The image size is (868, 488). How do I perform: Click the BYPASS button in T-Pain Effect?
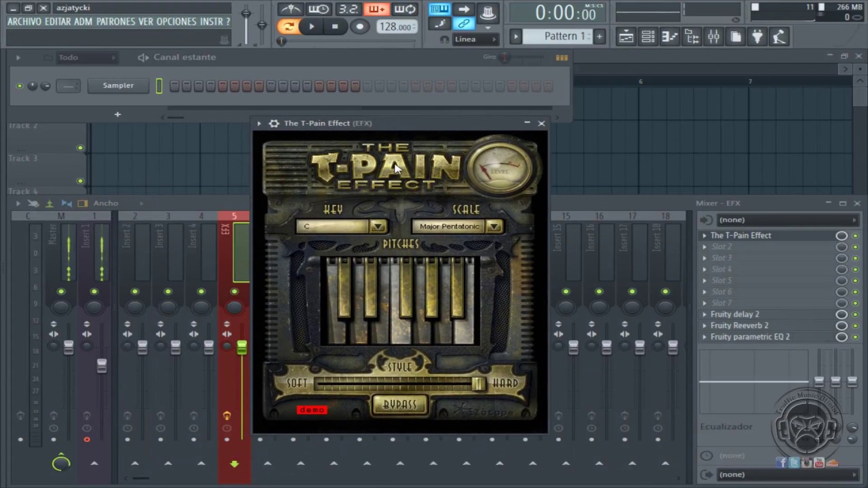coord(400,405)
